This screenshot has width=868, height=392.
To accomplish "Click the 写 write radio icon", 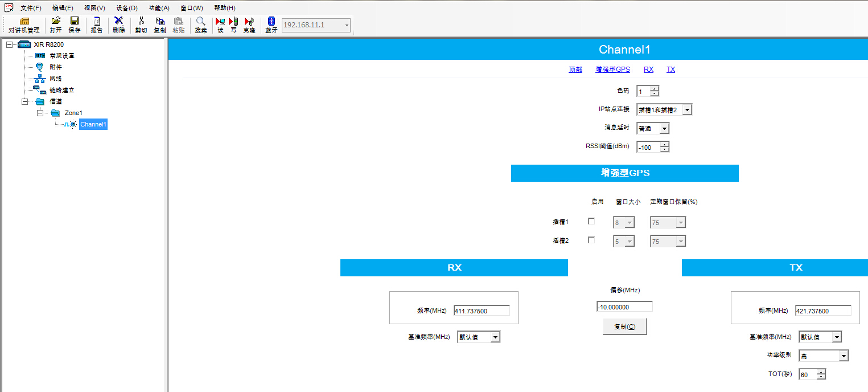I will [233, 25].
